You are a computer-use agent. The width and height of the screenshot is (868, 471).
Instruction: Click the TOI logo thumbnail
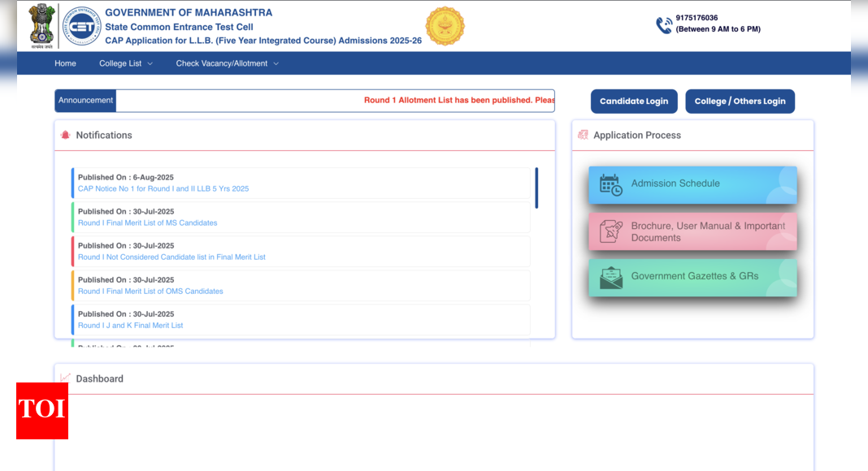point(42,411)
